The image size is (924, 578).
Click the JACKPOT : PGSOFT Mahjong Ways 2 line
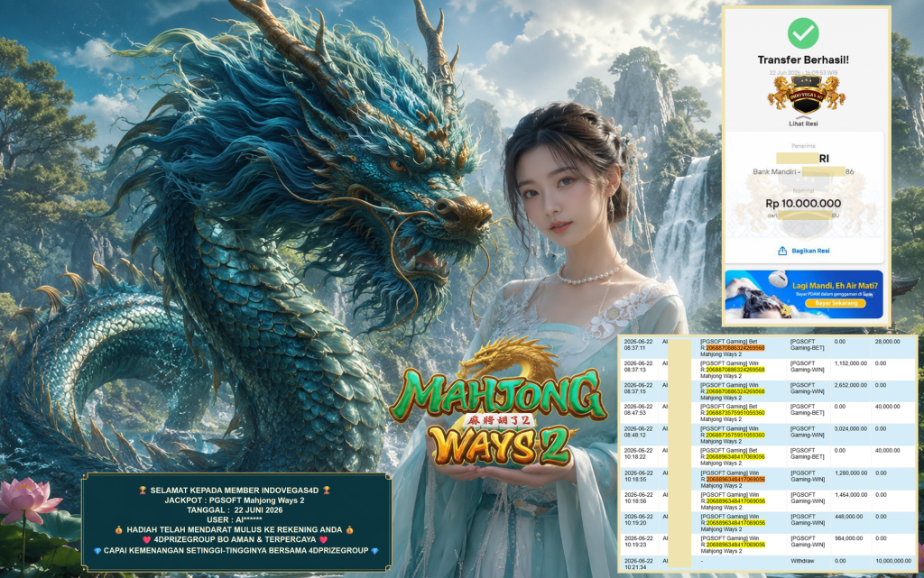[x=235, y=500]
